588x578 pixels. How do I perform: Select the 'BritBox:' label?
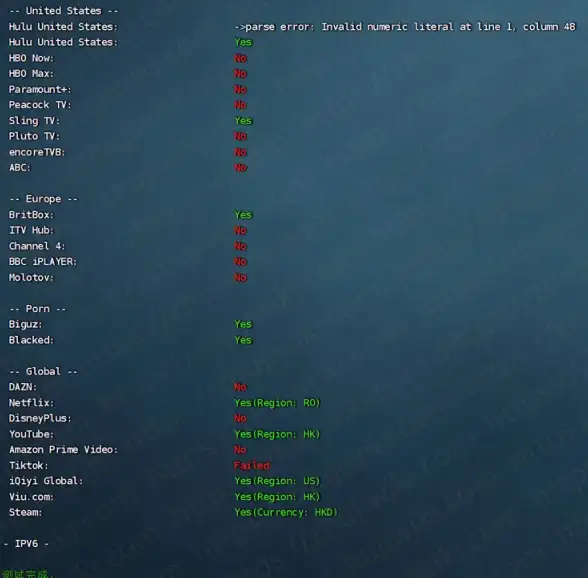point(32,215)
